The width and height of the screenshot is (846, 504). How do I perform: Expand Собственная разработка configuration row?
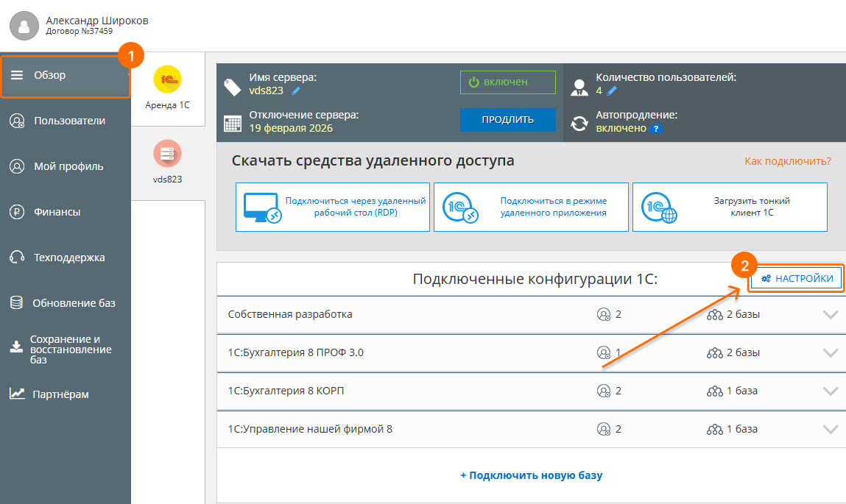(x=831, y=315)
